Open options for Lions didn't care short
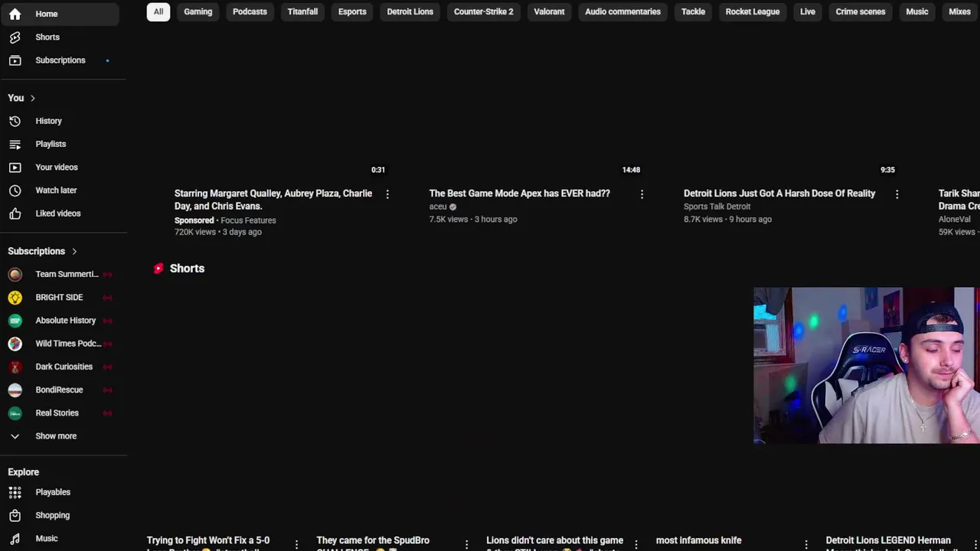The width and height of the screenshot is (980, 551). coord(636,544)
